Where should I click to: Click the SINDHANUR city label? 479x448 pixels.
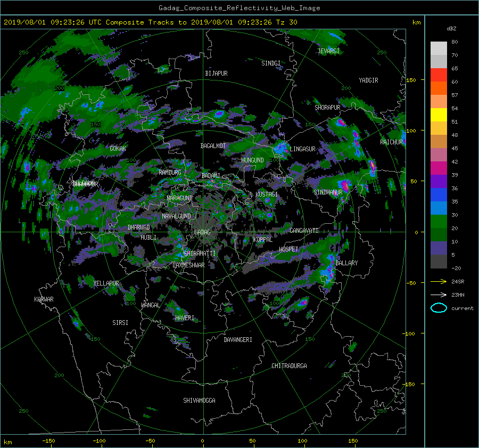click(328, 192)
